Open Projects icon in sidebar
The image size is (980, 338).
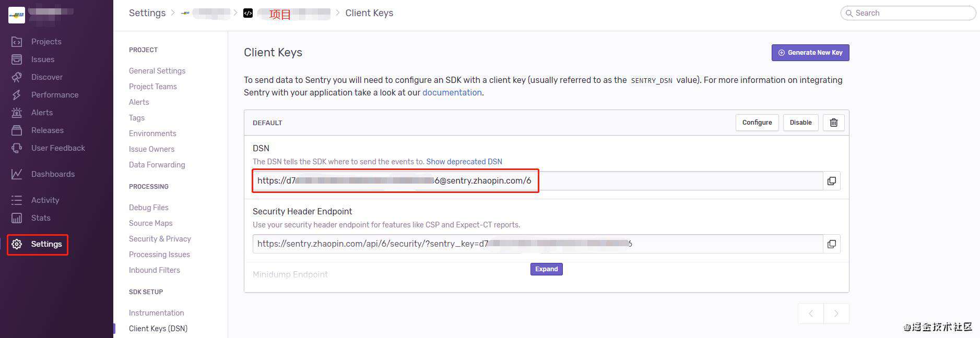coord(17,42)
